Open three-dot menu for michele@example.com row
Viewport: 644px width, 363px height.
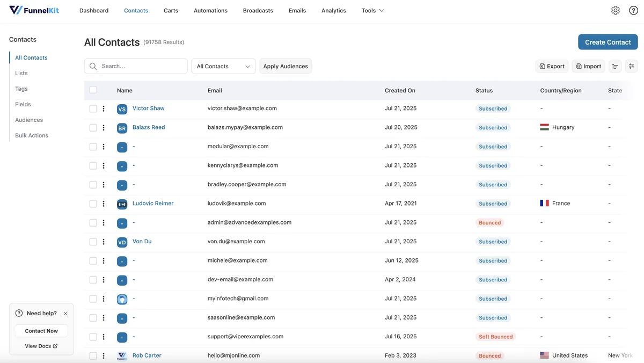pyautogui.click(x=104, y=261)
